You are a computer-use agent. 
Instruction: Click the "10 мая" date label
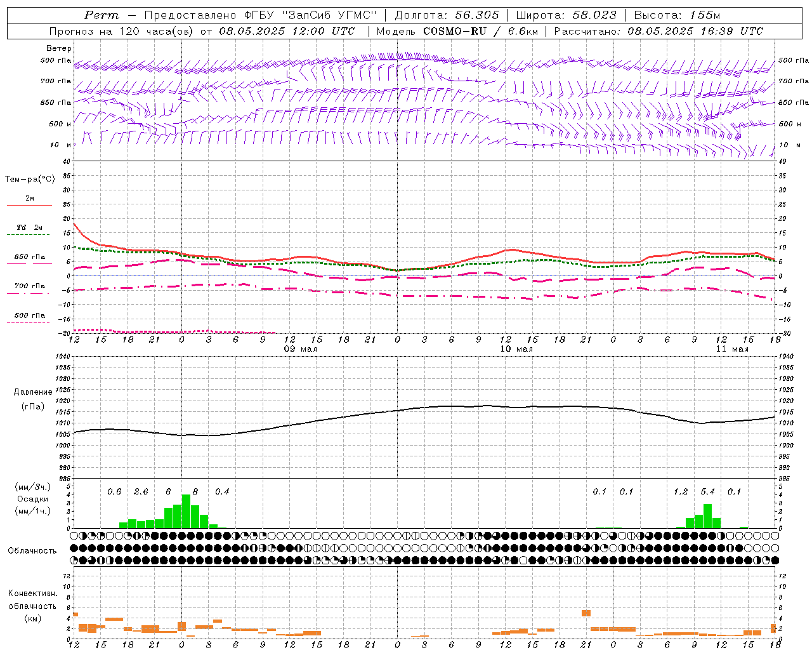[x=516, y=349]
